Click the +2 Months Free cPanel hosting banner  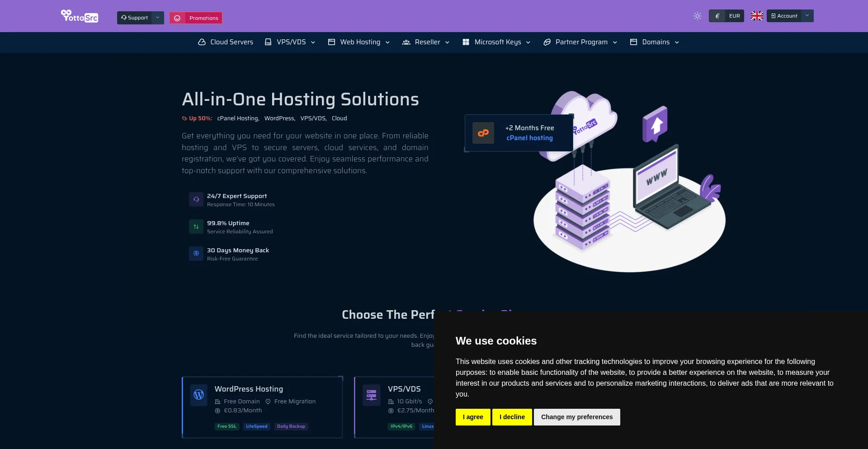[519, 133]
